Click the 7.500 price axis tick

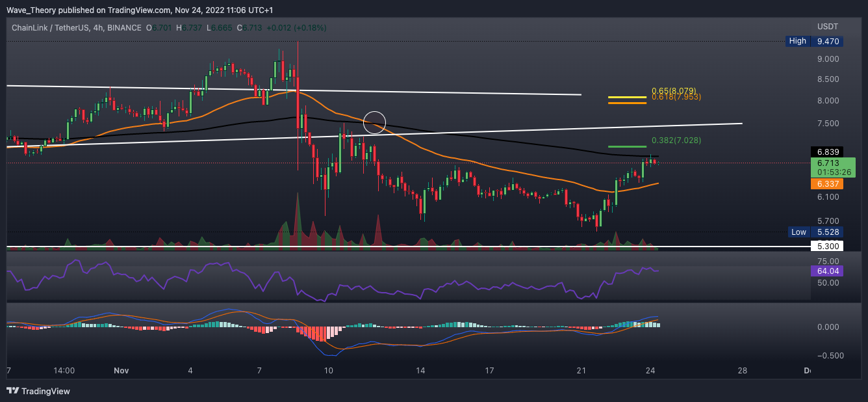pos(828,124)
